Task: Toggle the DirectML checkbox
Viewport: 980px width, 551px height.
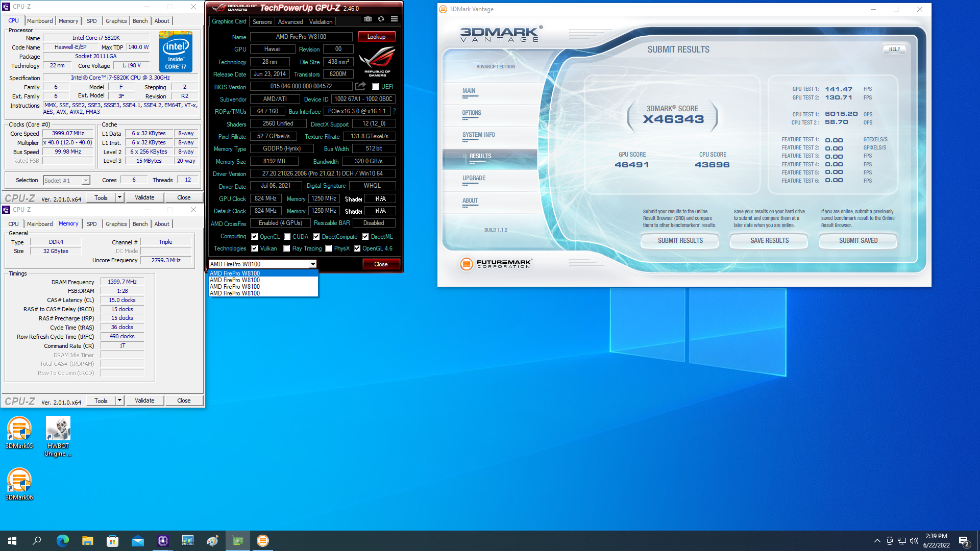Action: 365,237
